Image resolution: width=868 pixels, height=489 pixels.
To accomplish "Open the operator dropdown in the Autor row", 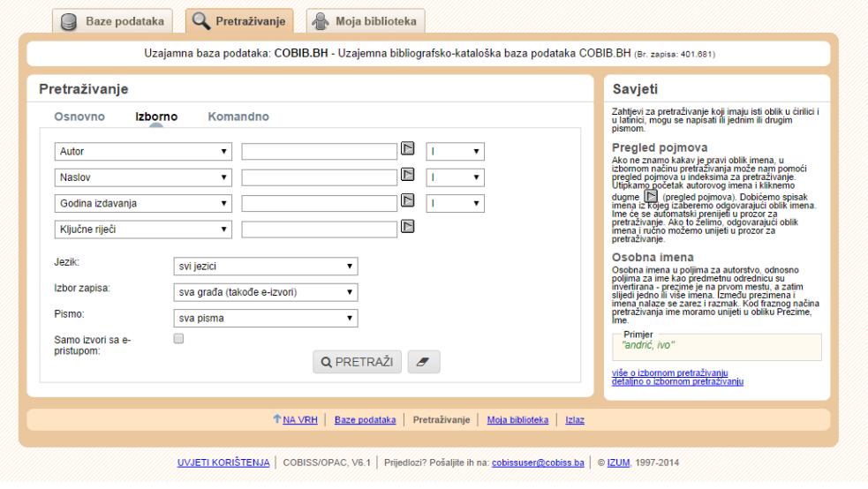I will (x=455, y=152).
